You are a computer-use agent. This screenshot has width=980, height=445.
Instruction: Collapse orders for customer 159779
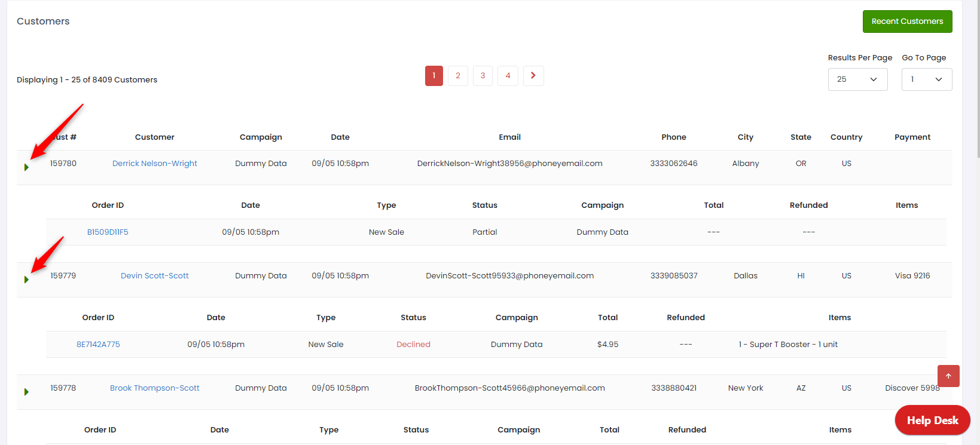[26, 280]
